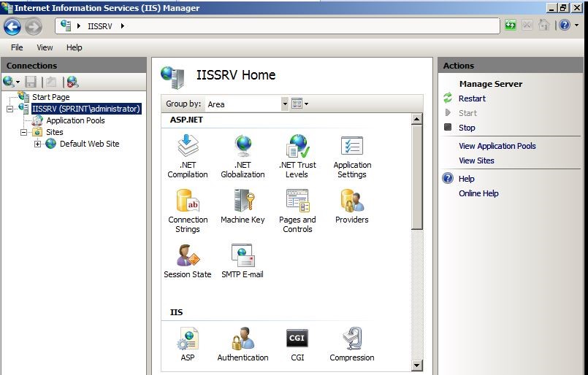Click the Back navigation arrow
This screenshot has height=375, width=588.
[12, 26]
